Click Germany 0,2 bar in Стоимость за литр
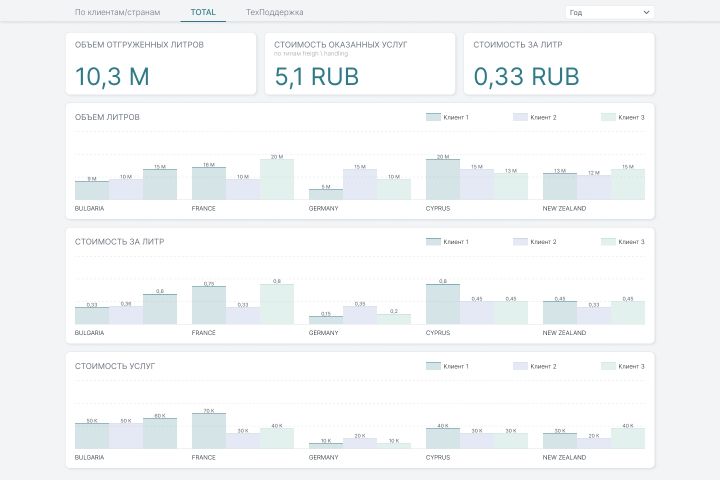This screenshot has width=720, height=480. (394, 319)
